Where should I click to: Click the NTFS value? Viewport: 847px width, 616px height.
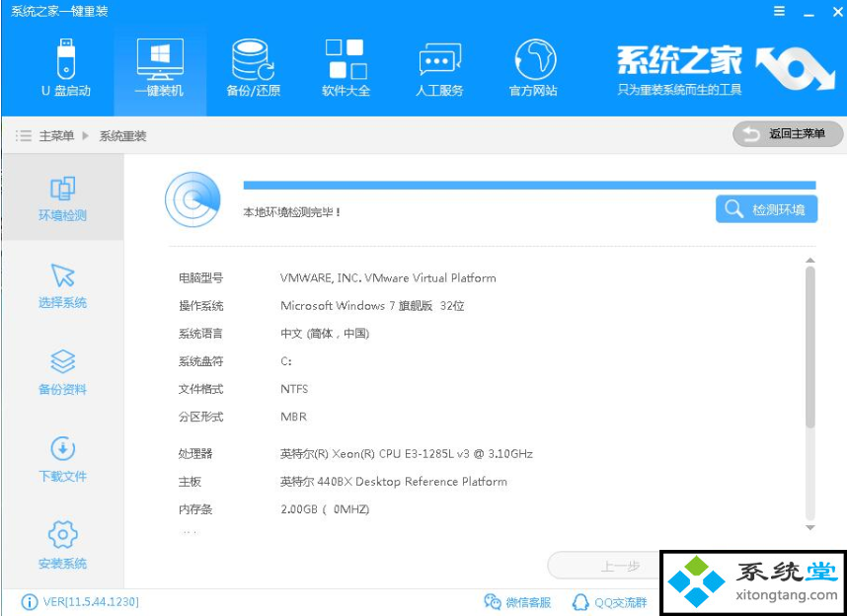click(x=294, y=389)
